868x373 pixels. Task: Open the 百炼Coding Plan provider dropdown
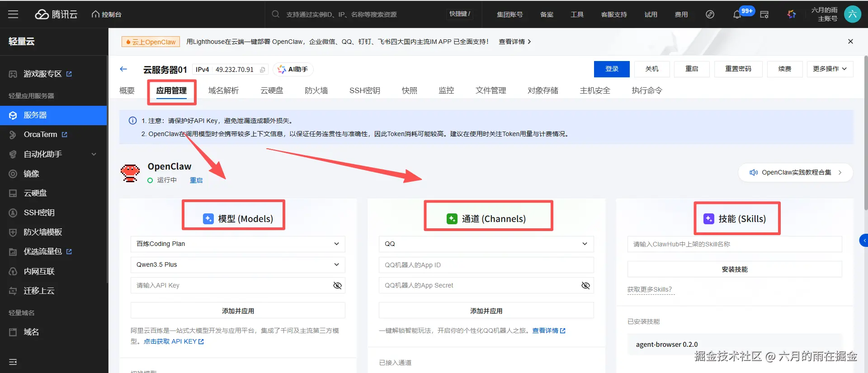pos(238,244)
